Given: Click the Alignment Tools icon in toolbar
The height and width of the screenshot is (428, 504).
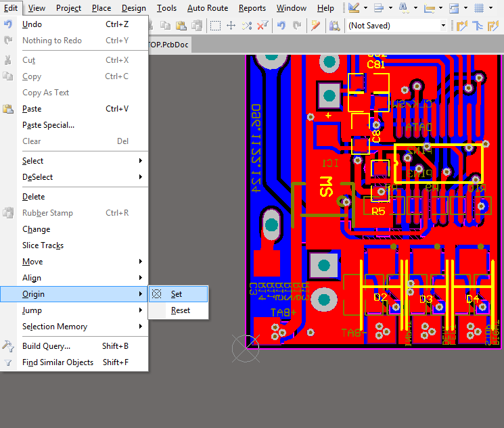Looking at the screenshot, I should tap(379, 7).
